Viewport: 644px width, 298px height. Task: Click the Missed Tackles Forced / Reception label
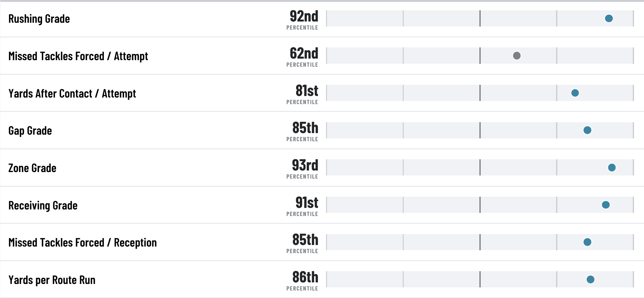tap(82, 243)
